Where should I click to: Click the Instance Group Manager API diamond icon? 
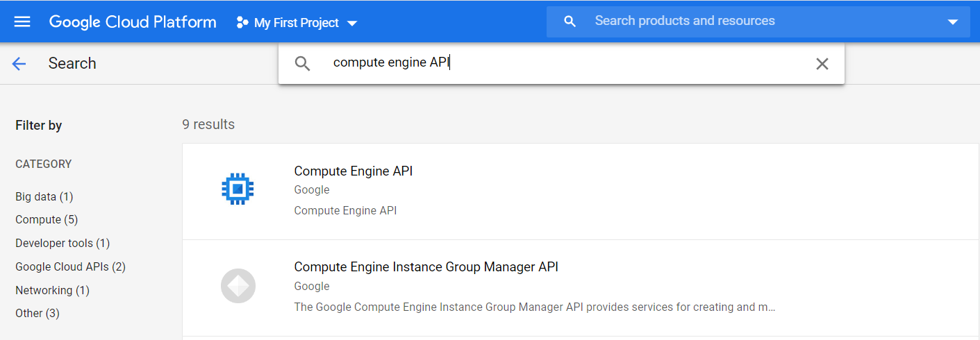[238, 285]
